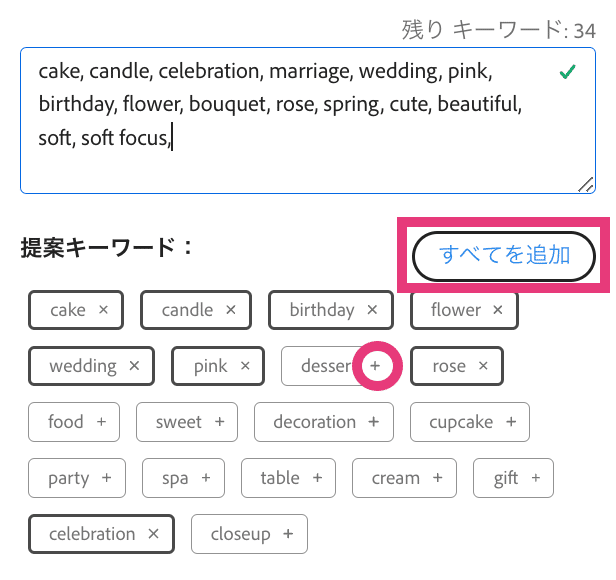Remove the cake keyword tag

pyautogui.click(x=103, y=310)
